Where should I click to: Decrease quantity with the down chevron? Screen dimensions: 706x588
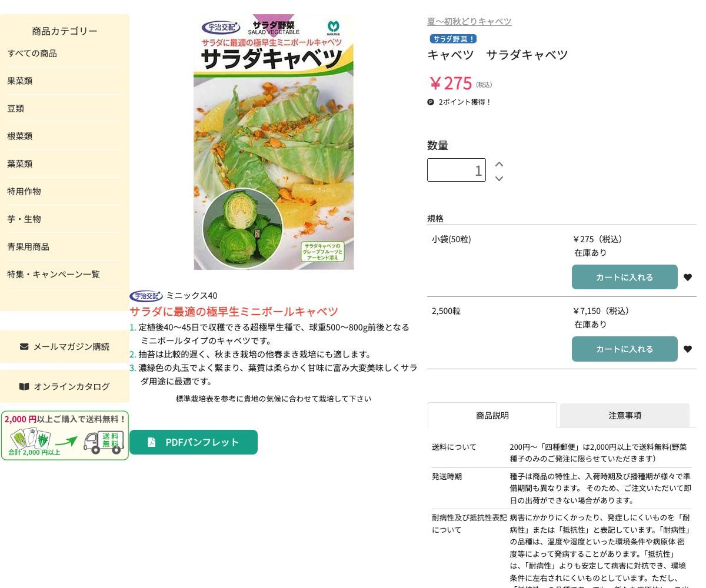coord(499,179)
